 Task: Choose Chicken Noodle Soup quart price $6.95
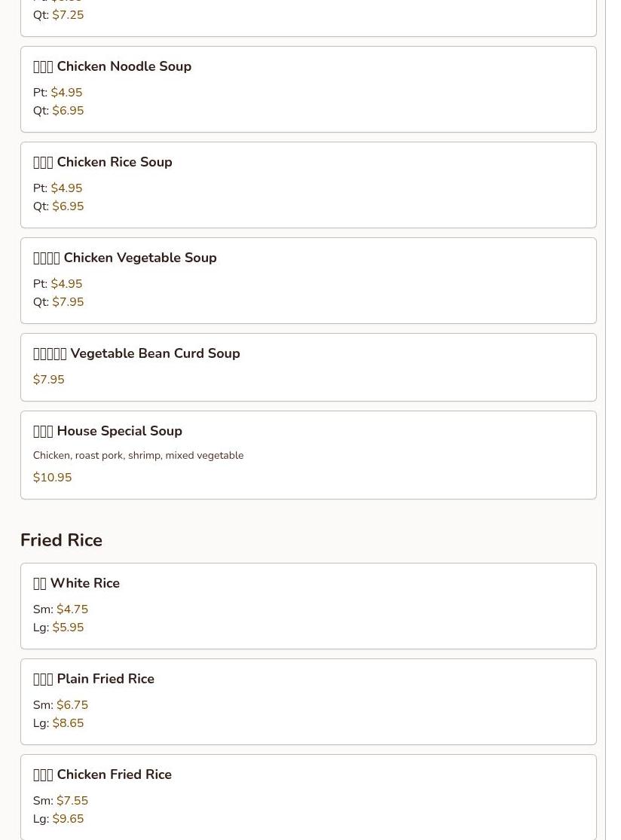click(x=68, y=111)
